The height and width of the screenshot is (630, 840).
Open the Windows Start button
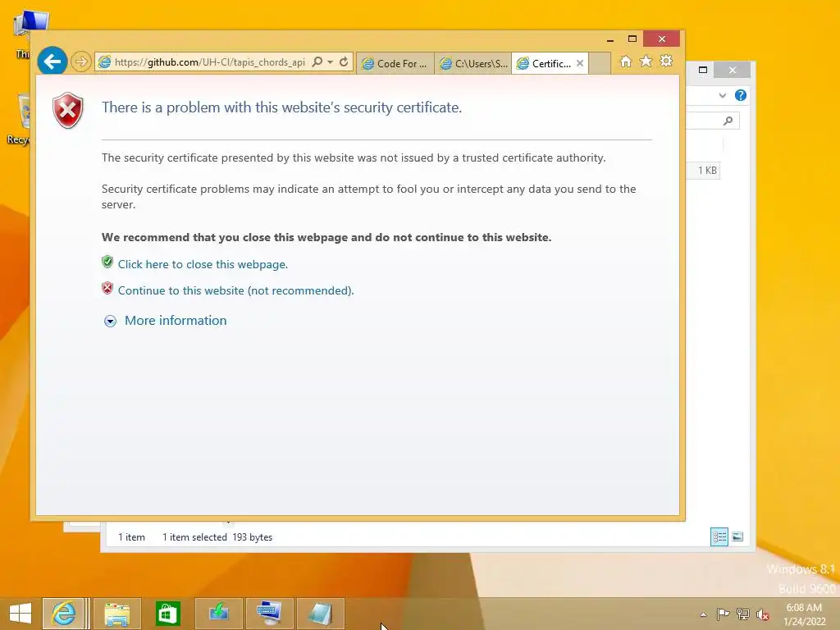[x=21, y=614]
